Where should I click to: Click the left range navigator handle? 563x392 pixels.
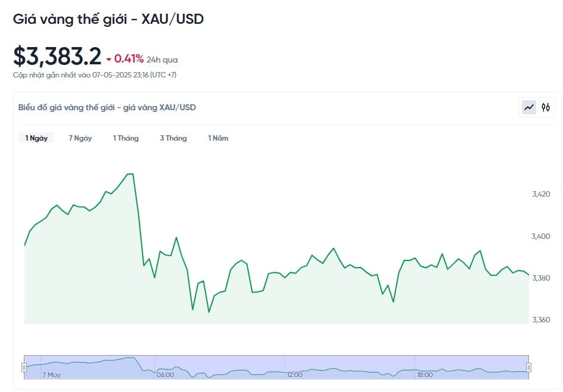(24, 367)
